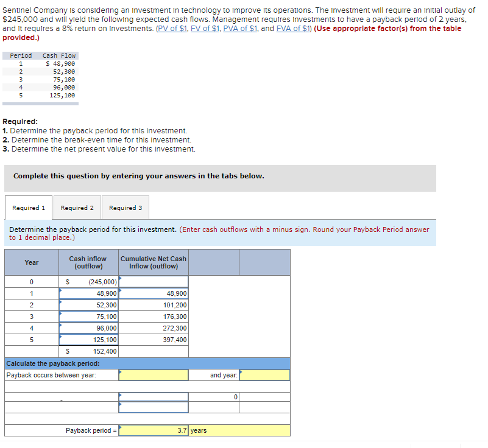
Task: Click the Year 1 cash inflow cell showing 48,900
Action: point(88,293)
